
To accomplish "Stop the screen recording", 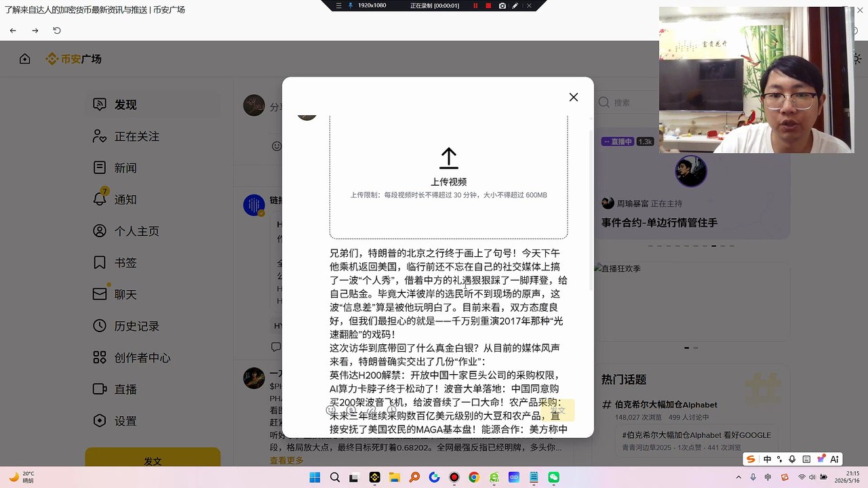I will [488, 5].
